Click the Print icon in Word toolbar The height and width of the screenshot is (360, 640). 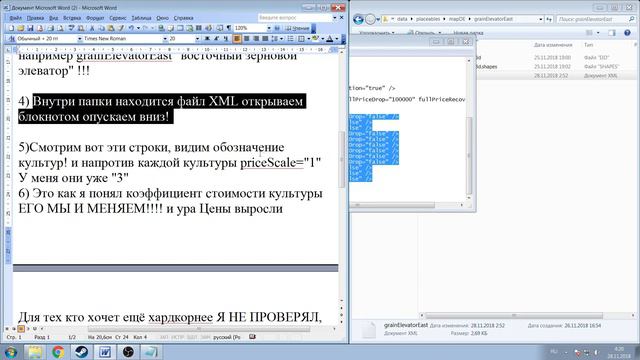point(50,28)
